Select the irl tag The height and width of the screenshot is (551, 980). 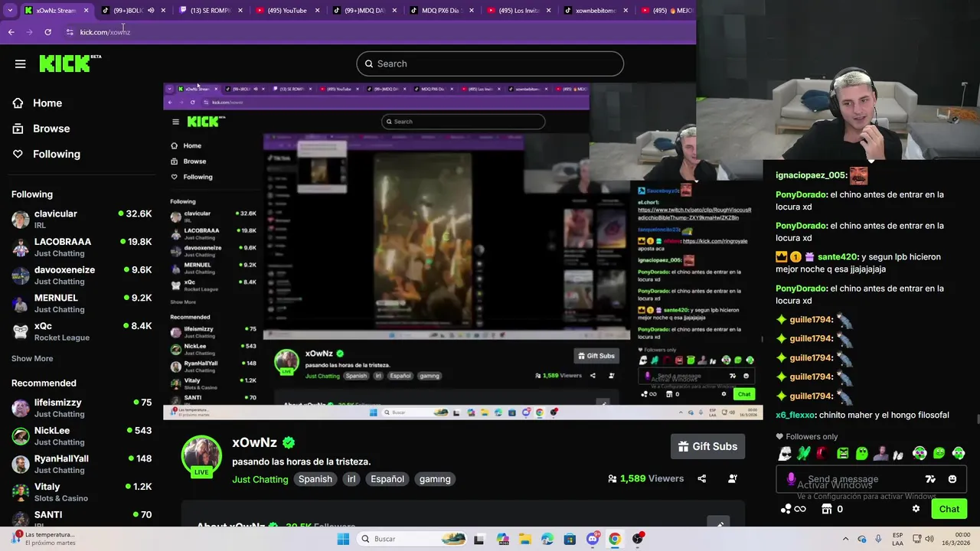(351, 479)
